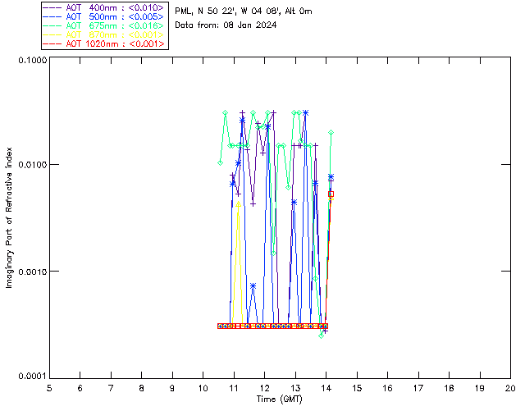Click x-axis tick label 5
The width and height of the screenshot is (525, 420).
tap(49, 388)
